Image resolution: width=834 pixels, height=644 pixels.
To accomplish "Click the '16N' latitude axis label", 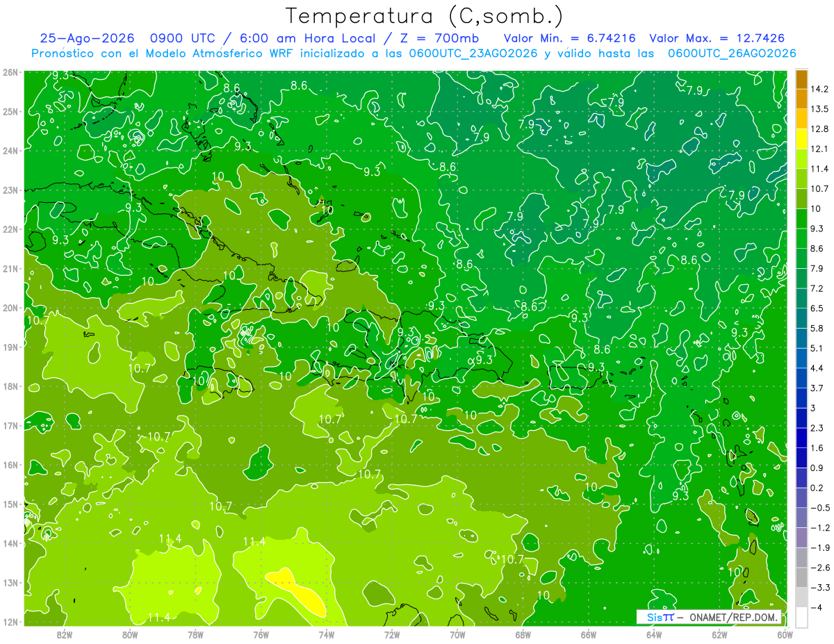I will [11, 465].
